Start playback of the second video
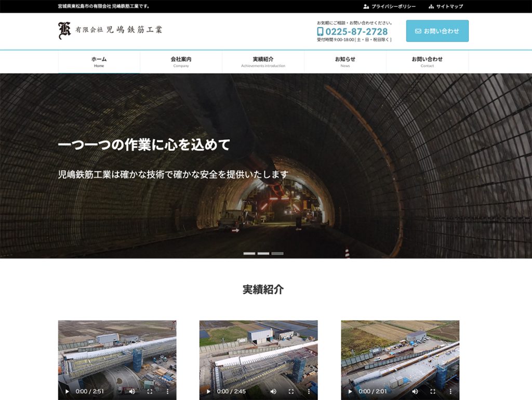Screen dimensions: 532x400 pos(208,391)
